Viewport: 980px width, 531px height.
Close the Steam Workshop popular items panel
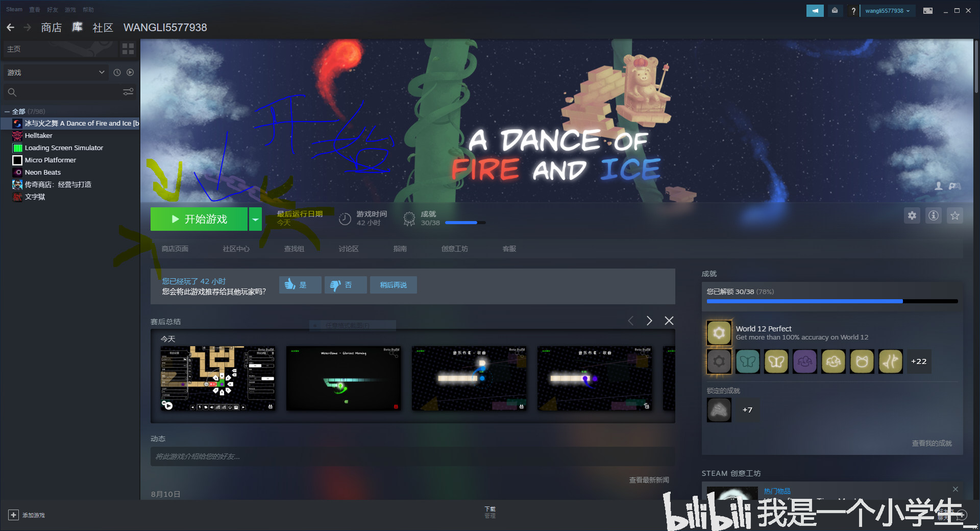point(955,489)
